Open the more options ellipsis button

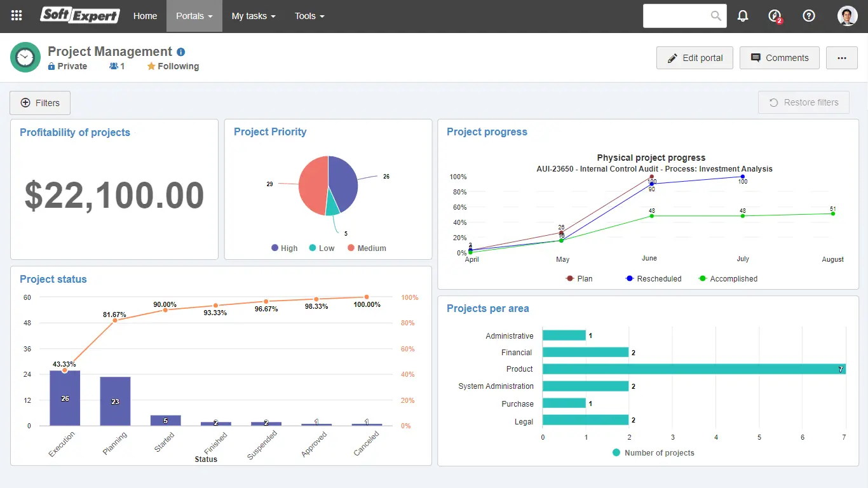[842, 58]
